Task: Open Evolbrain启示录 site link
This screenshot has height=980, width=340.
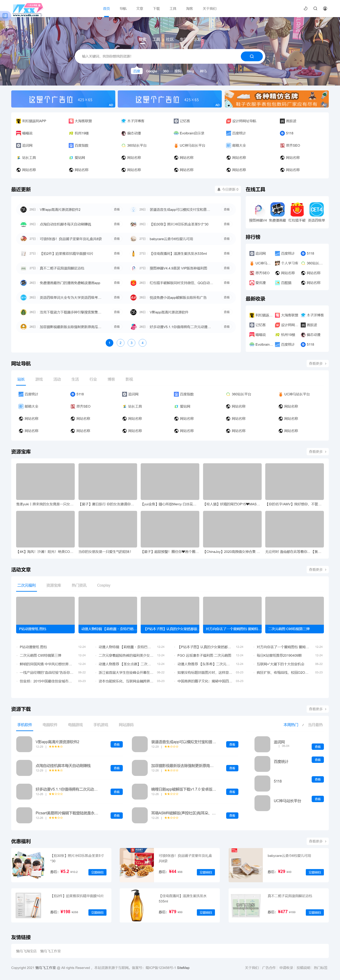Action: point(189,133)
